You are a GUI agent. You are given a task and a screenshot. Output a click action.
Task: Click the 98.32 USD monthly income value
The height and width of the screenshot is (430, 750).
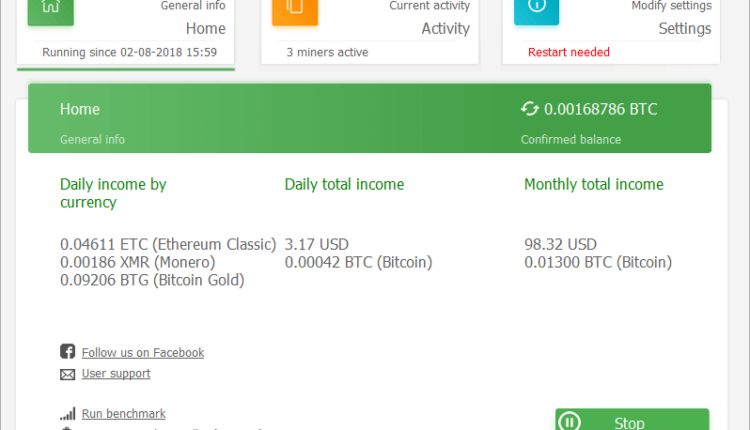pos(560,244)
